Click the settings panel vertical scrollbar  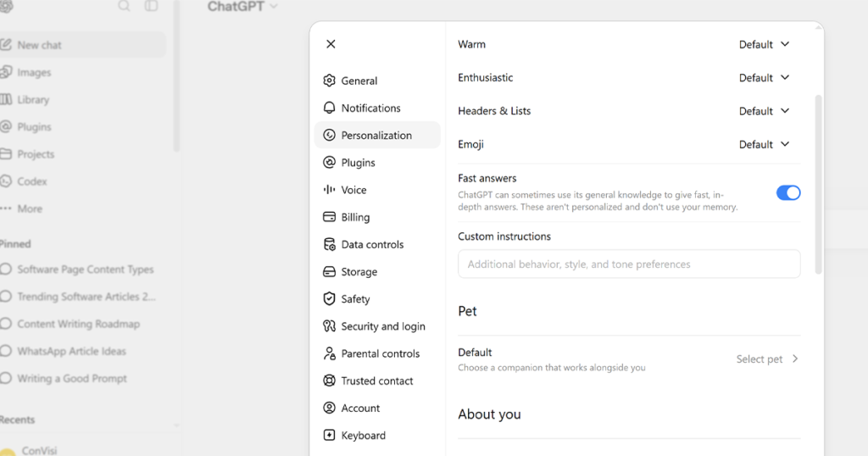[818, 184]
